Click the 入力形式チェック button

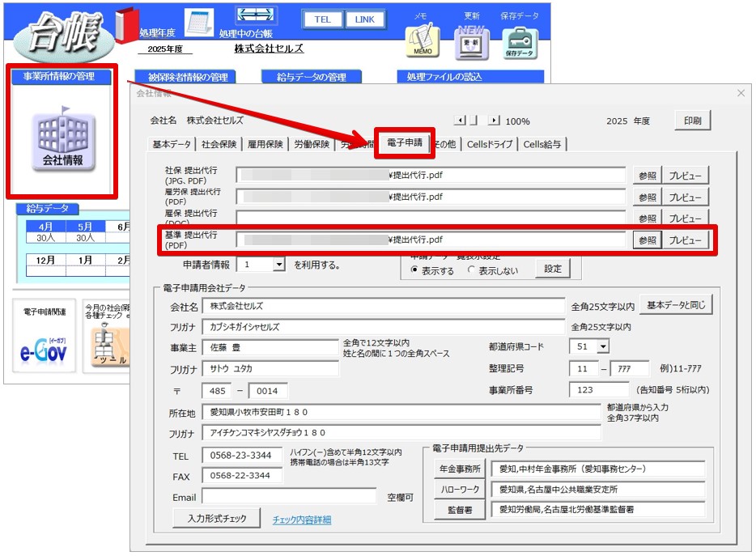(217, 519)
